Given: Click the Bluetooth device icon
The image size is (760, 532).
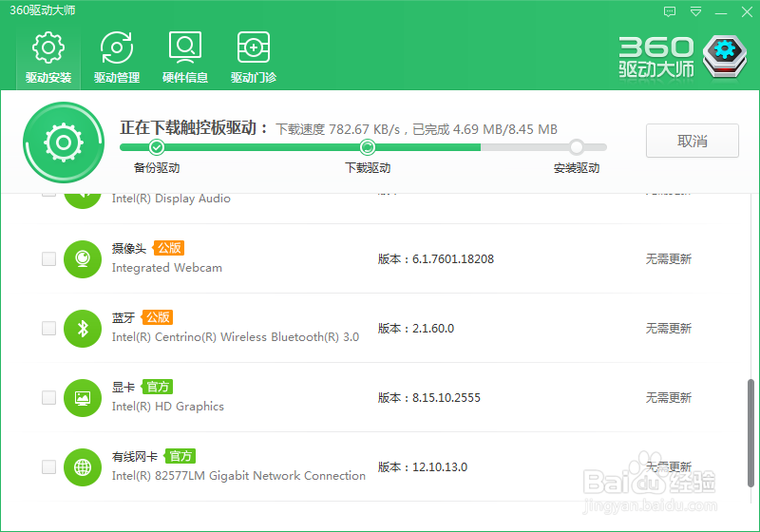Looking at the screenshot, I should [x=83, y=329].
